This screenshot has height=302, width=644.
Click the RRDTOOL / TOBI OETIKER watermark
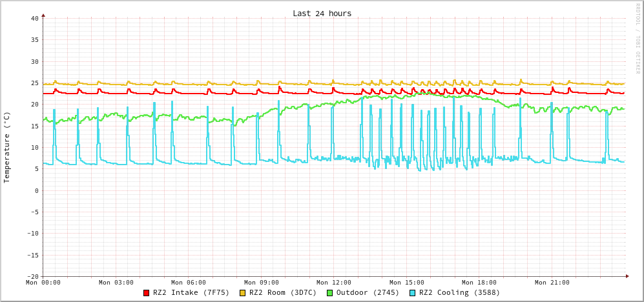coord(637,39)
